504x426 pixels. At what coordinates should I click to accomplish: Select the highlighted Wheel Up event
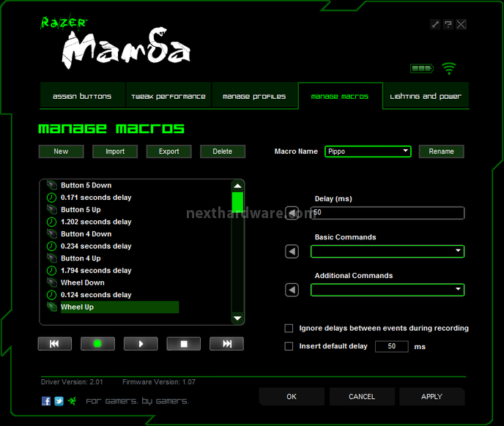pyautogui.click(x=119, y=307)
